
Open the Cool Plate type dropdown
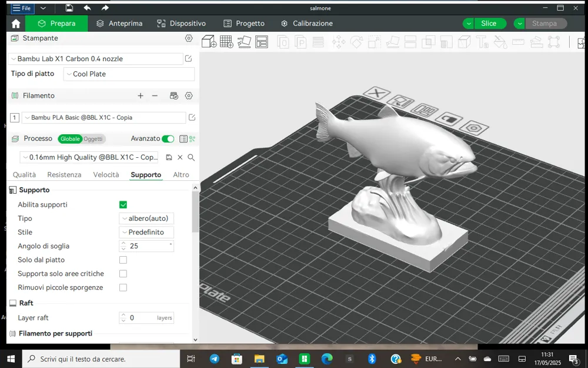[129, 74]
